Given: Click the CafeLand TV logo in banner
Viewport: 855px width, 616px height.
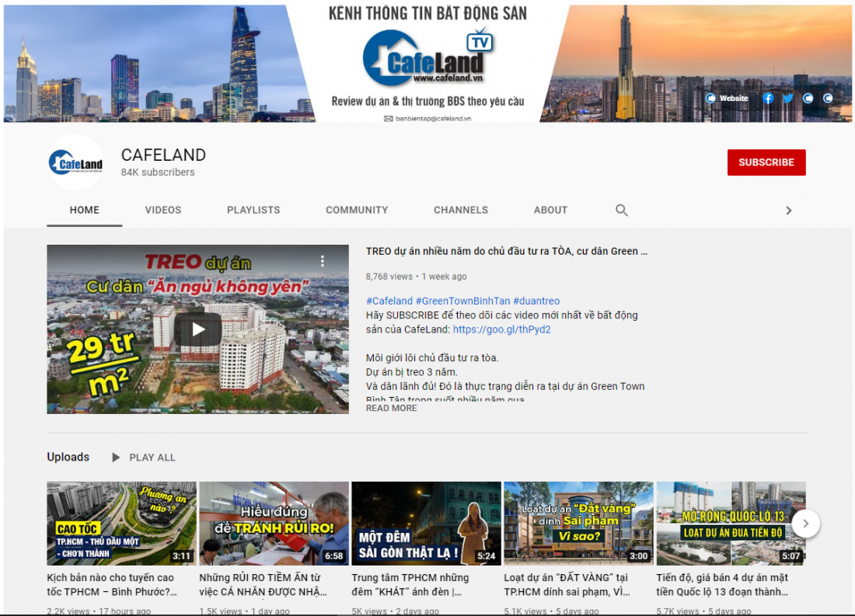Looking at the screenshot, I should point(428,57).
